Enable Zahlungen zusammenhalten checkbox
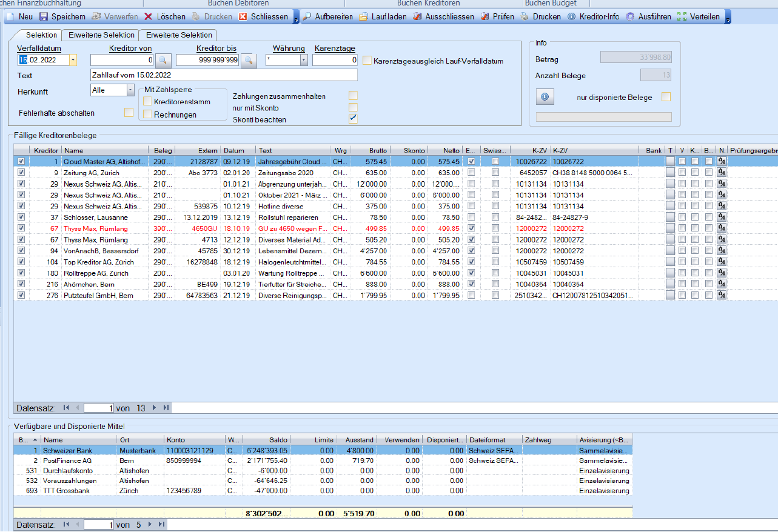 click(x=353, y=96)
